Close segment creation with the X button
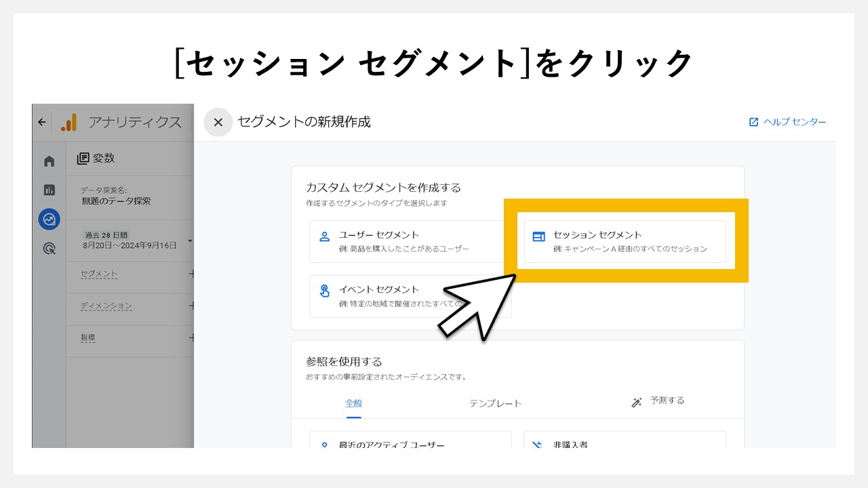 click(218, 122)
